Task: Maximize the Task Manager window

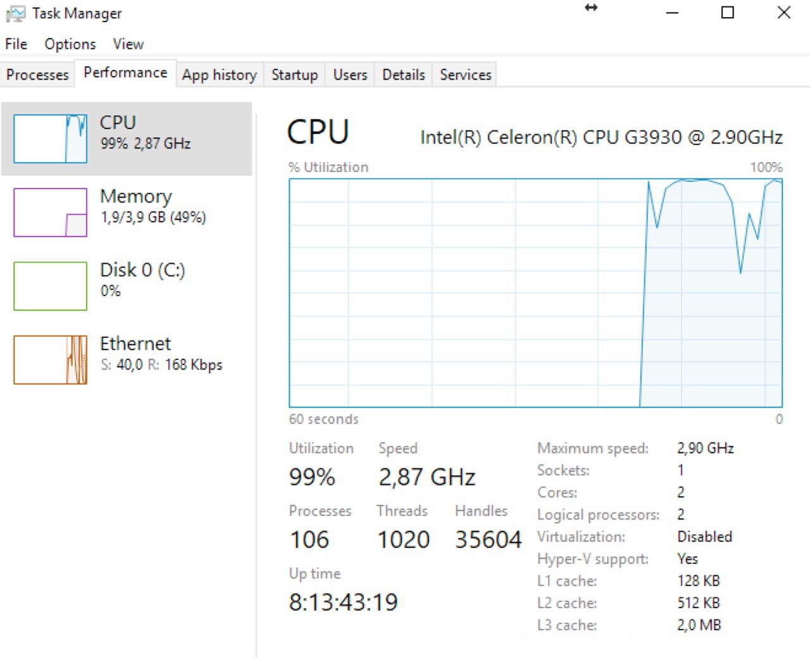Action: coord(728,13)
